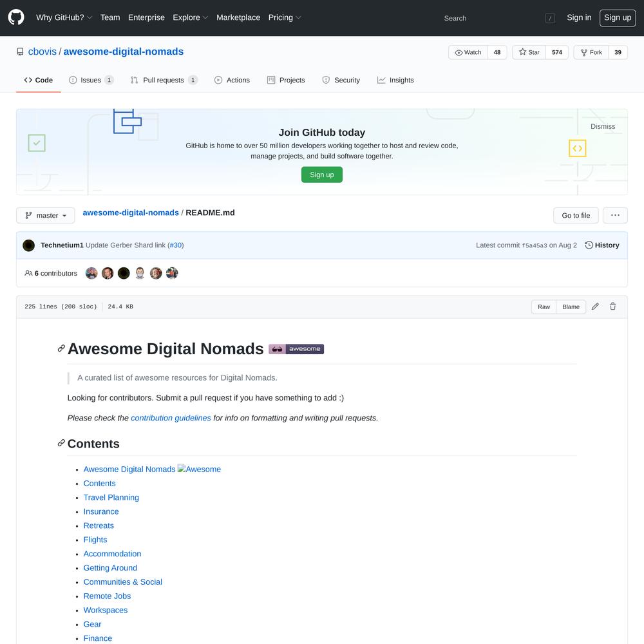The height and width of the screenshot is (644, 644).
Task: Open the sixth contributor avatar
Action: click(x=172, y=273)
